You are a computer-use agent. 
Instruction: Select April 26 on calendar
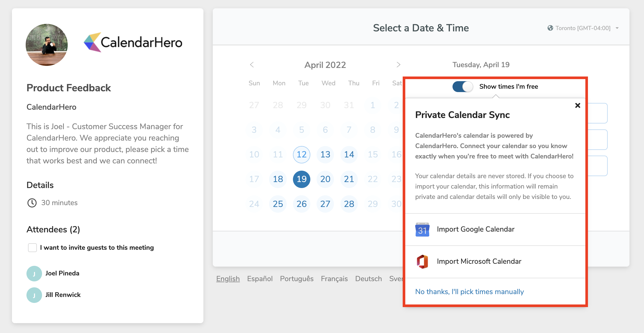[302, 204]
